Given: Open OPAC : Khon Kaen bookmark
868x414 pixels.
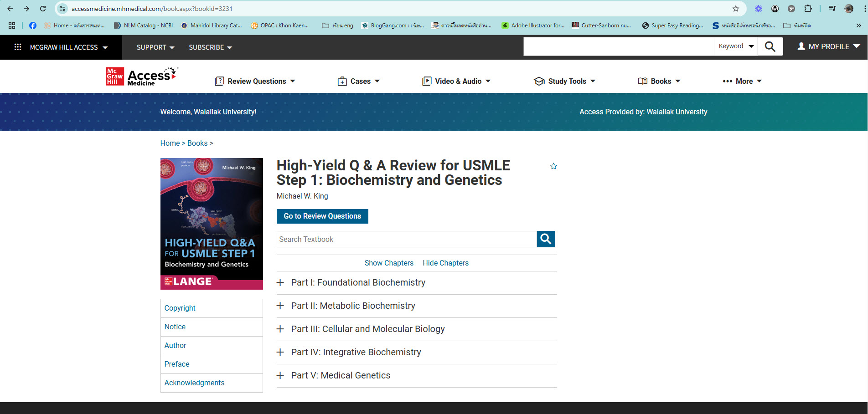Looking at the screenshot, I should [280, 26].
